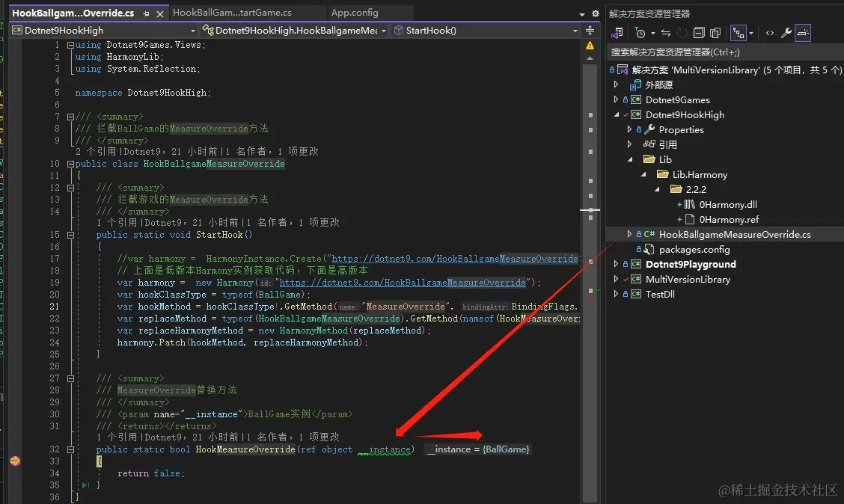
Task: Open the editor tab settings gear
Action: click(596, 13)
